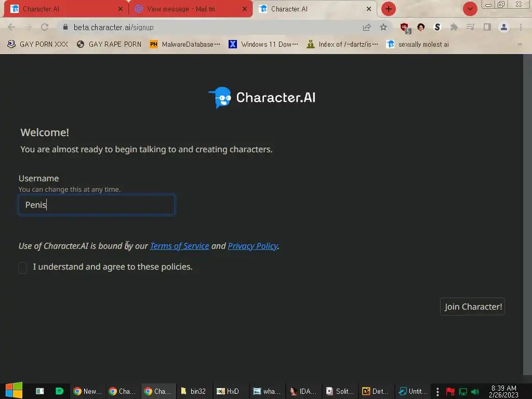Open the Extensions puzzle piece menu

454,27
